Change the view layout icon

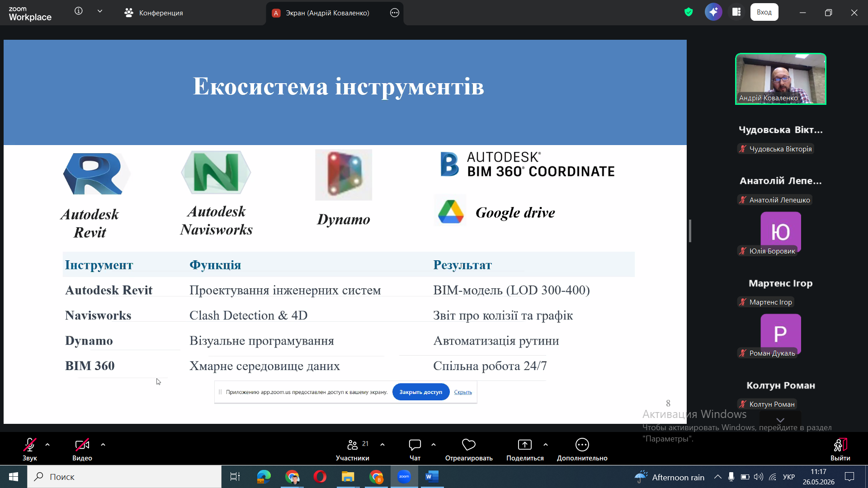pyautogui.click(x=736, y=12)
